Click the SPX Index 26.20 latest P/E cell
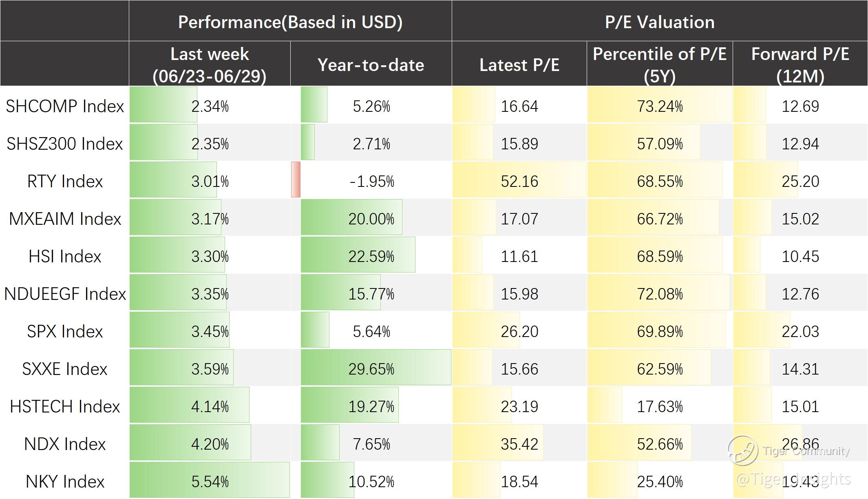The image size is (868, 499). 519,331
